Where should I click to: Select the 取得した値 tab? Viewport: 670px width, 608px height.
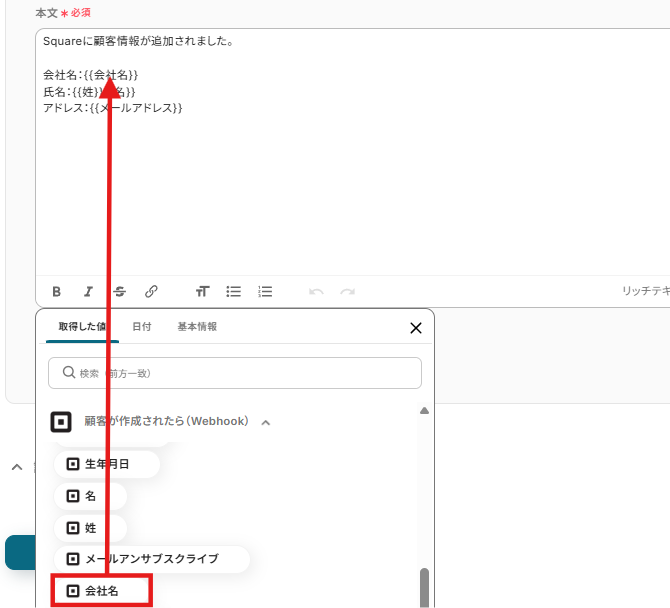pyautogui.click(x=82, y=327)
